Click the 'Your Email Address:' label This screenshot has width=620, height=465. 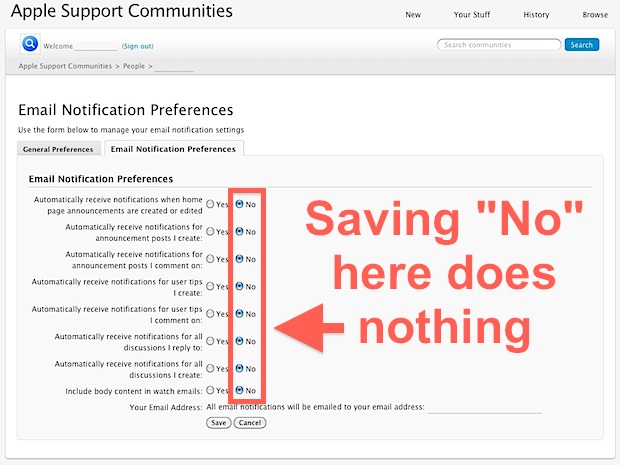point(166,407)
